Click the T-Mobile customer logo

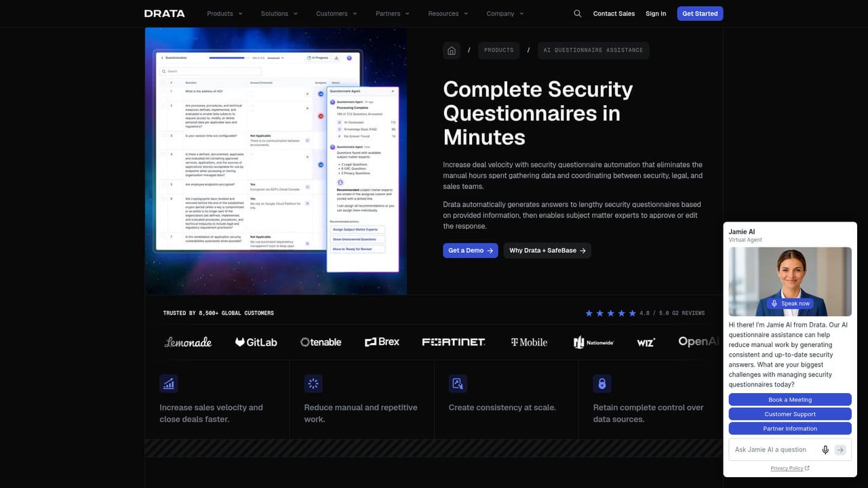(x=529, y=342)
